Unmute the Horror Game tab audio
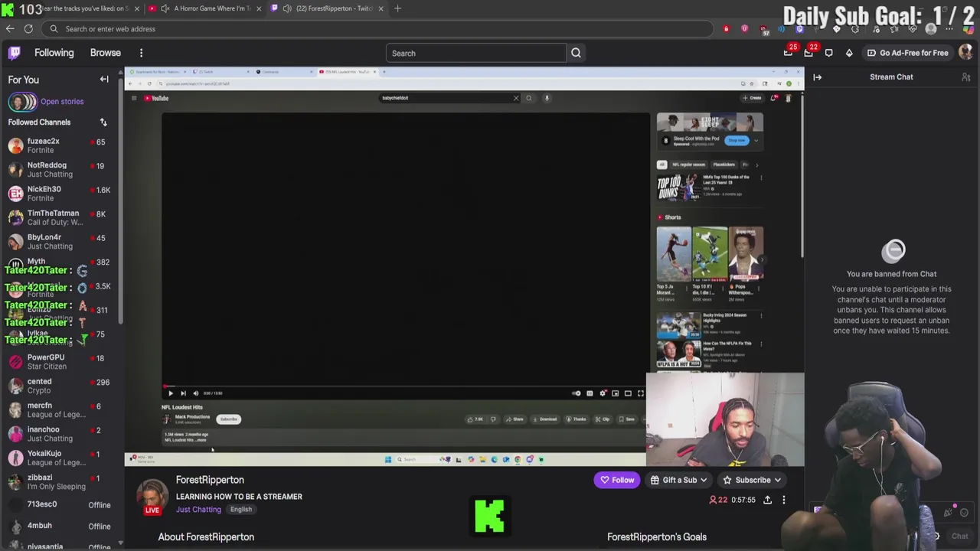The height and width of the screenshot is (551, 980). (165, 8)
